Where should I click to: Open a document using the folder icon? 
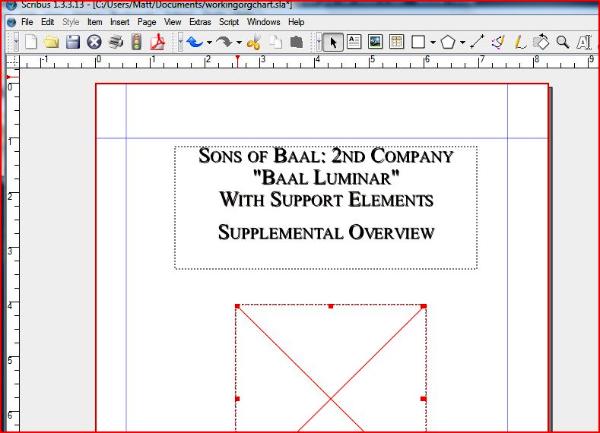[x=51, y=42]
